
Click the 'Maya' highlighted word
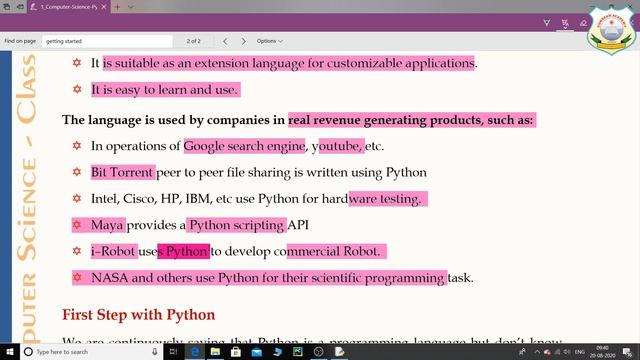(x=107, y=225)
